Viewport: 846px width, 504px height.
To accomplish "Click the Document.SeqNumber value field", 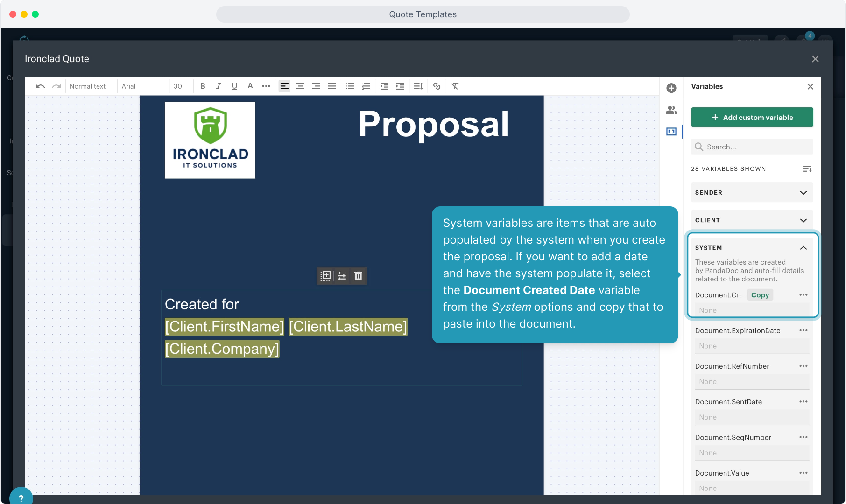I will [x=752, y=453].
